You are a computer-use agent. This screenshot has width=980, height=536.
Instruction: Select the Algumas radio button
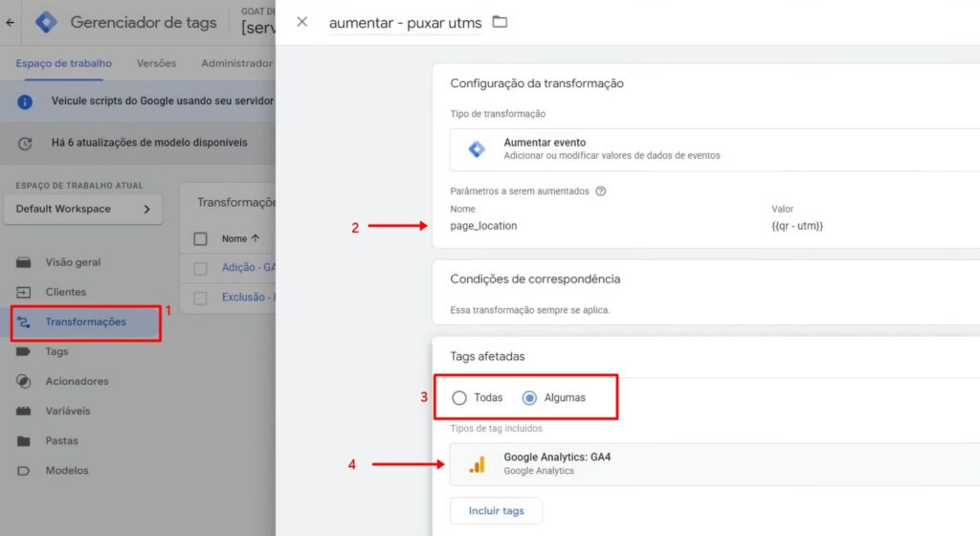click(529, 397)
